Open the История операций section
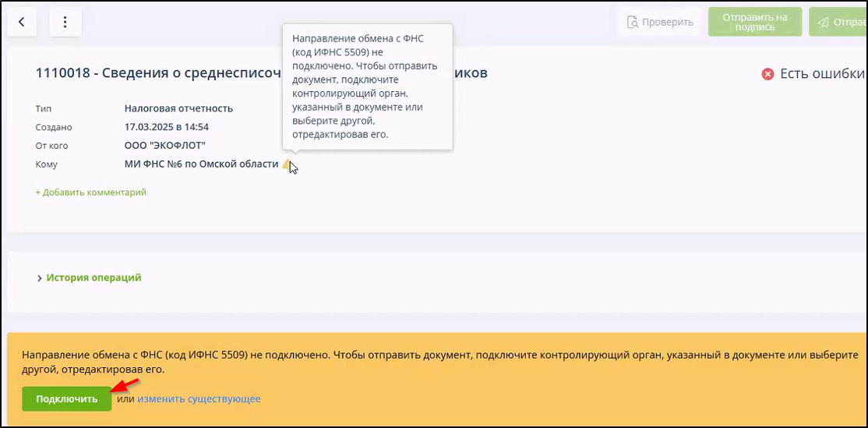 coord(94,278)
